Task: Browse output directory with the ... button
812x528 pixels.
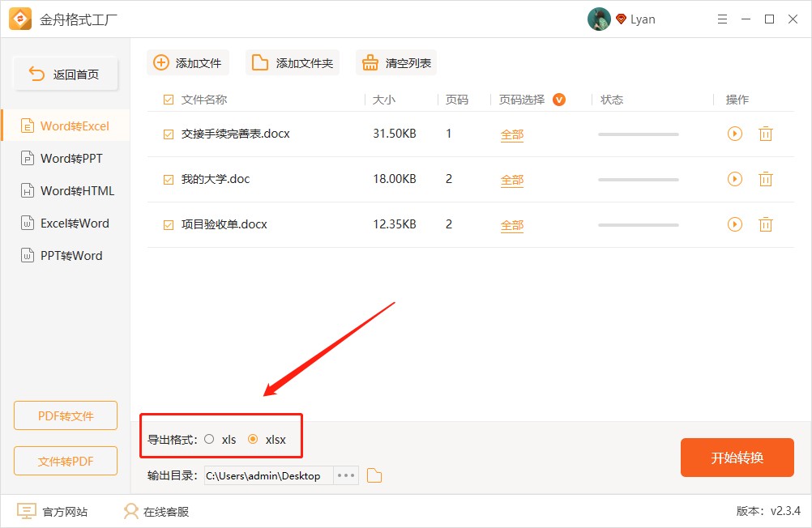Action: (346, 475)
